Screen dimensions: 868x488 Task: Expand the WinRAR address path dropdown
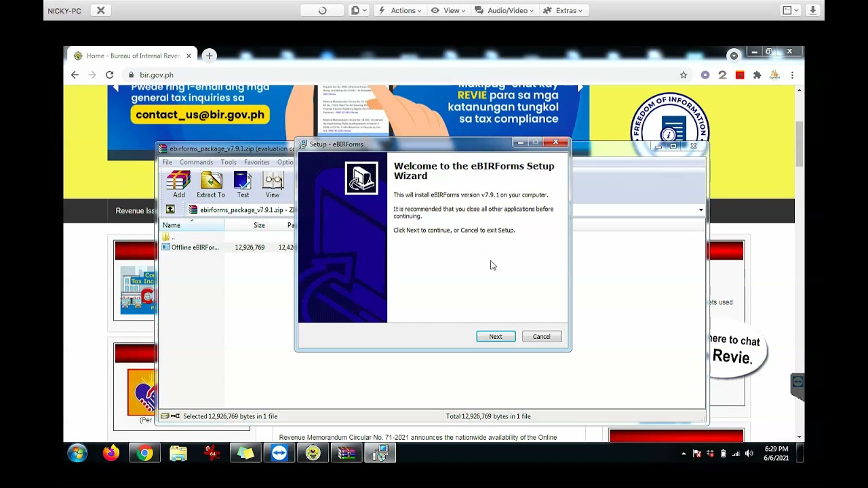pos(701,210)
